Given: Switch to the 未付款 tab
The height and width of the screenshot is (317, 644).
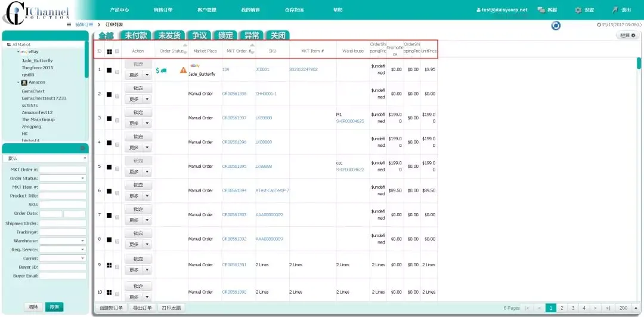Looking at the screenshot, I should [135, 36].
